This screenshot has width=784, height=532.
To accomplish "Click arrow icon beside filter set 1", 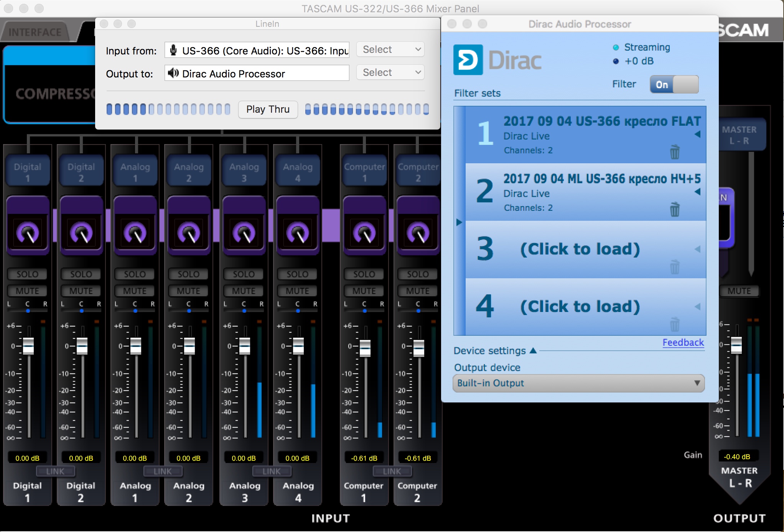I will (698, 134).
